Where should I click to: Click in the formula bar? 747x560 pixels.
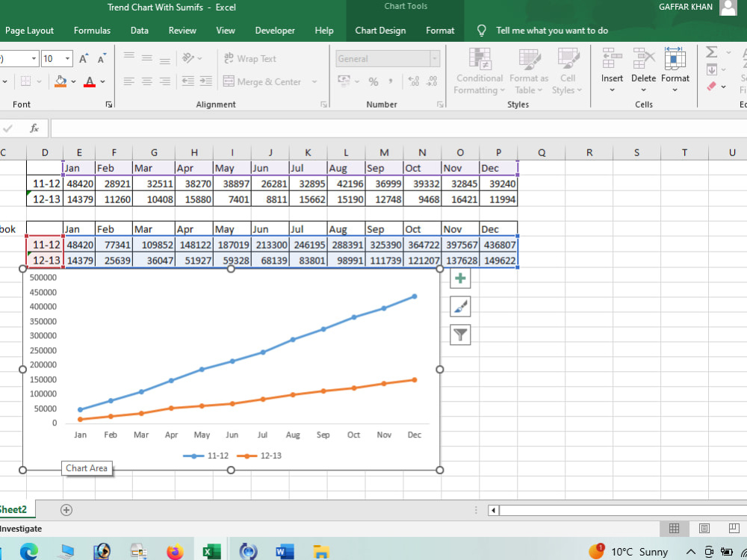tap(399, 128)
